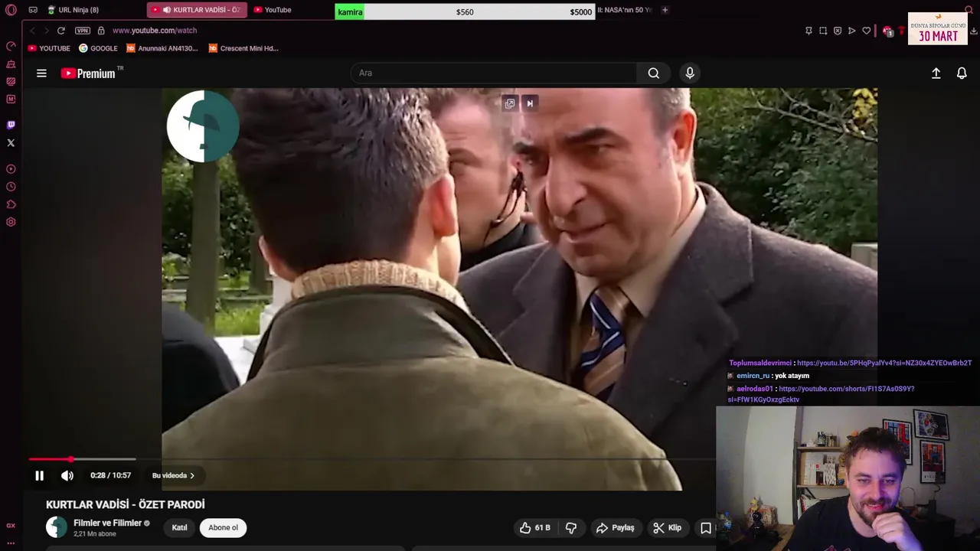Click the 0:28 / 10:57 time display
980x551 pixels.
pyautogui.click(x=110, y=475)
